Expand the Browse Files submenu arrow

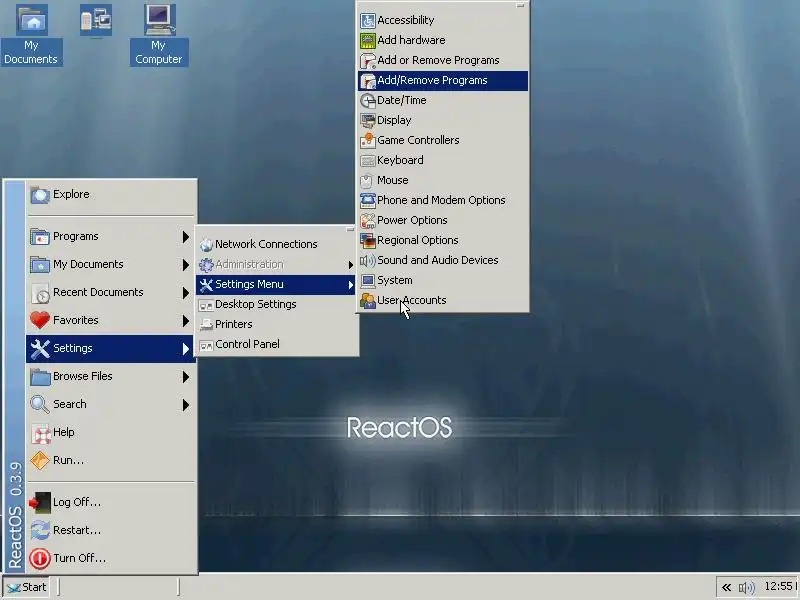185,377
